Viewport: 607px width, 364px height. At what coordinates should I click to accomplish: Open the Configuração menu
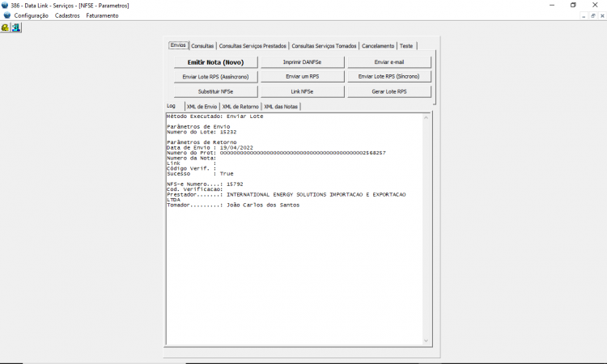[32, 15]
